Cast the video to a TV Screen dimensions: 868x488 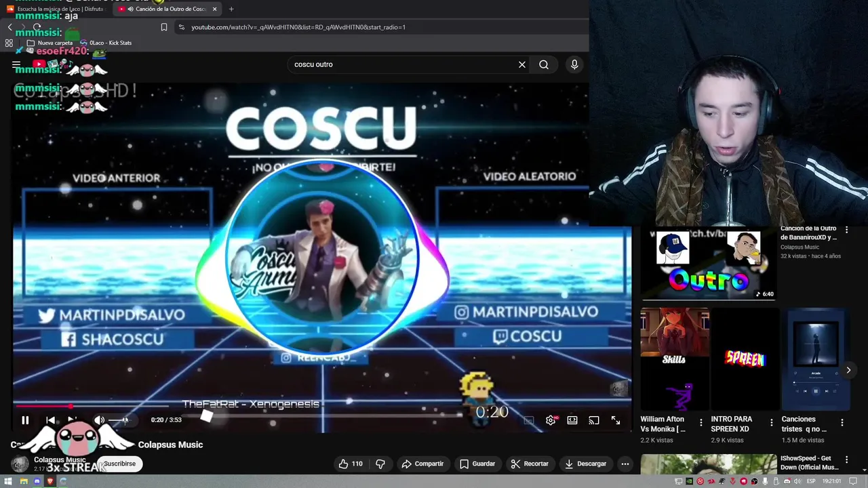pos(594,420)
